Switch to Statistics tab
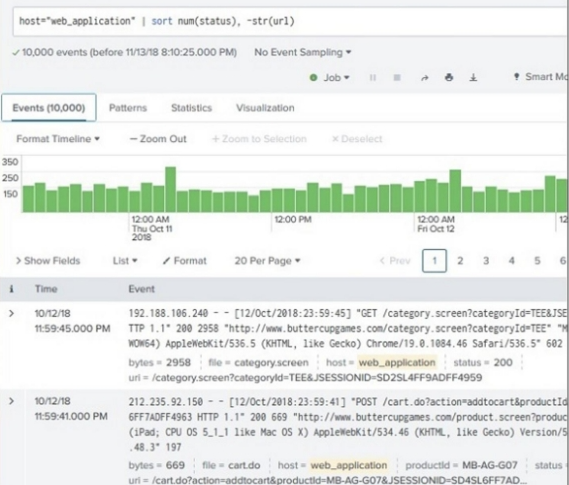Screen dimensions: 569x485 click(x=191, y=108)
